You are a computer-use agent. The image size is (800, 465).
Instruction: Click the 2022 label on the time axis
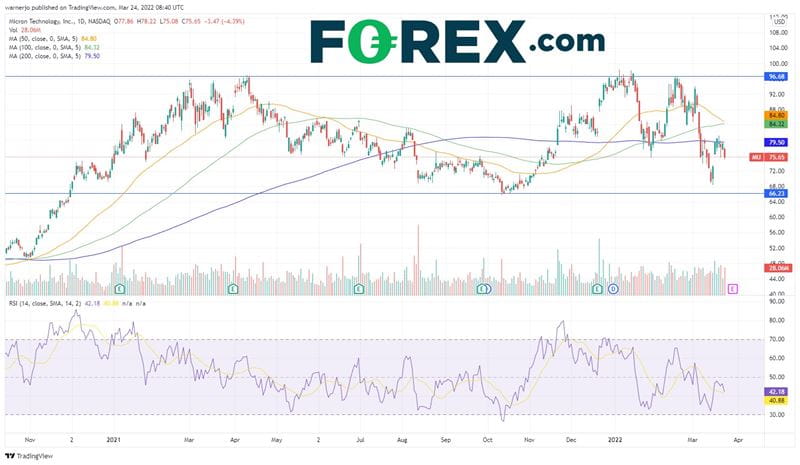[x=615, y=439]
